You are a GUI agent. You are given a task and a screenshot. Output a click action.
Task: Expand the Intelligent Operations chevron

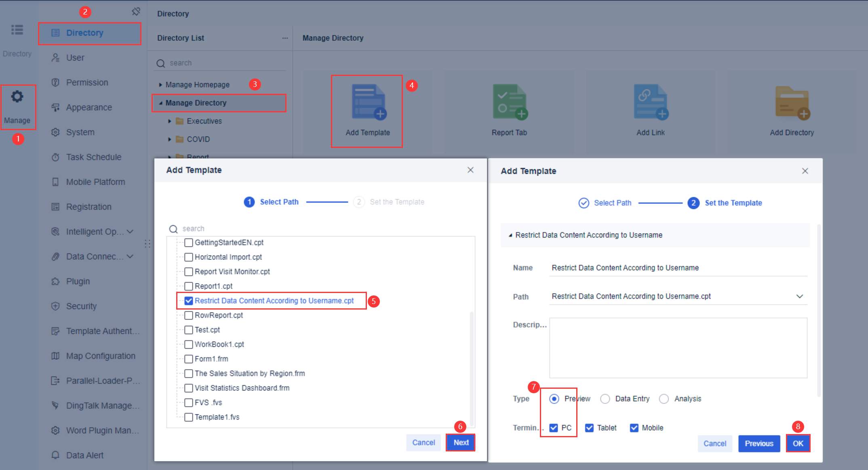[130, 232]
